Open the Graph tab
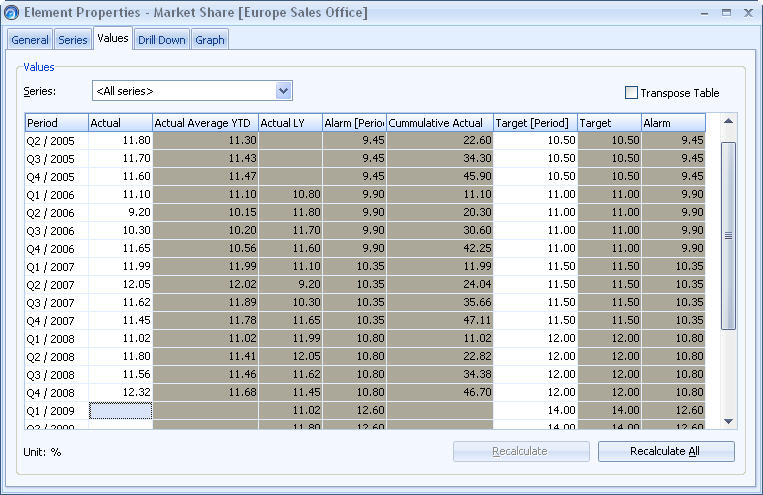Image resolution: width=763 pixels, height=495 pixels. [210, 40]
